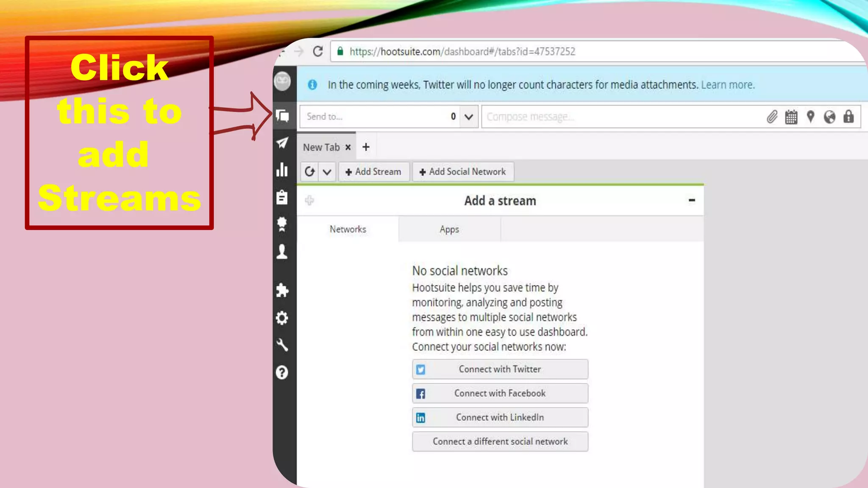Open the App Directory puzzle icon
Image resolution: width=868 pixels, height=488 pixels.
pos(282,290)
